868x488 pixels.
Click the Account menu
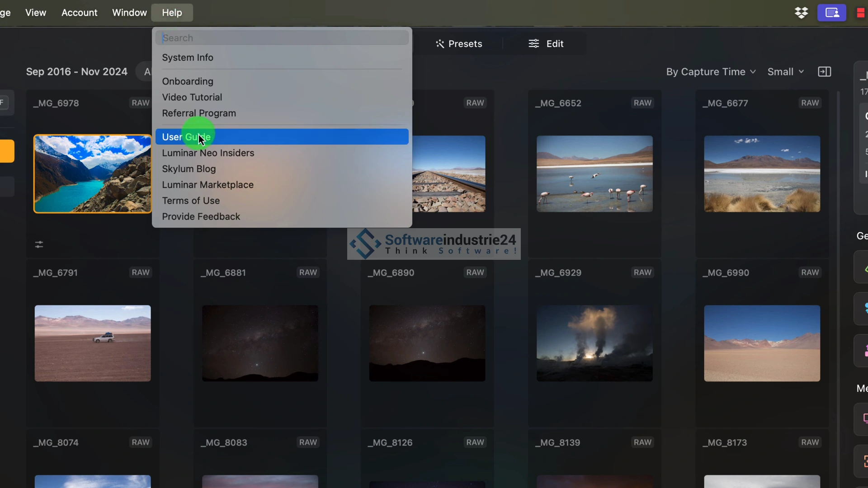(79, 13)
